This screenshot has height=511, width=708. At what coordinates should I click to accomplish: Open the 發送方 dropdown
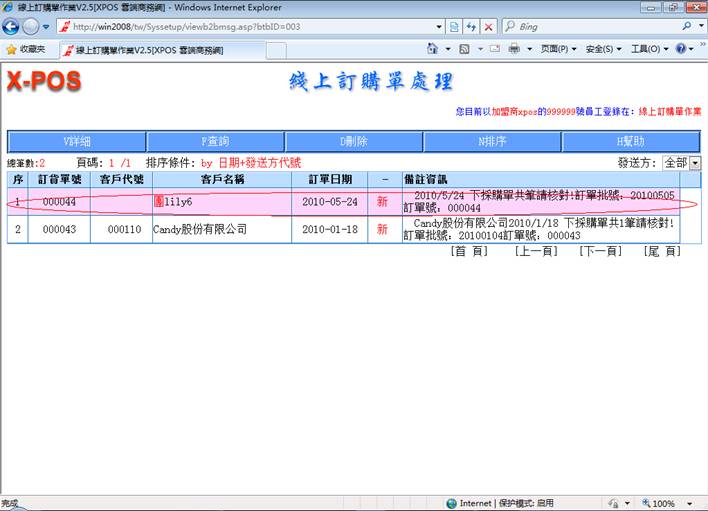click(x=694, y=162)
